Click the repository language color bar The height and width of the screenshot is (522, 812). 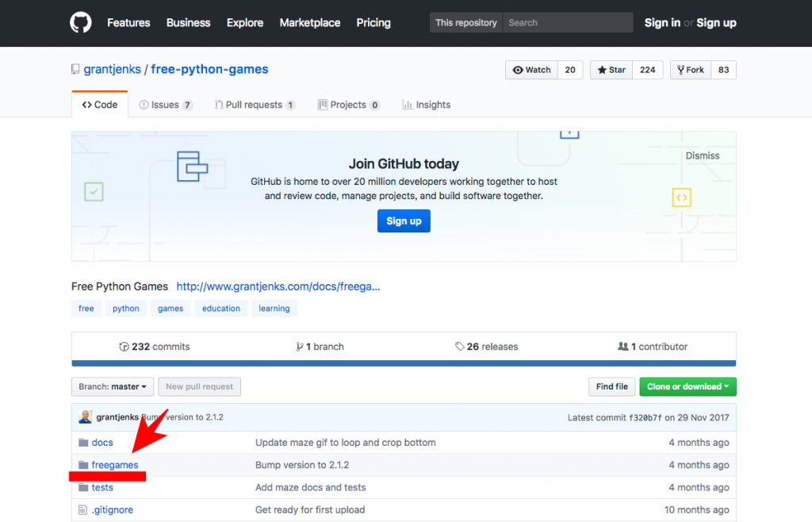click(x=404, y=364)
